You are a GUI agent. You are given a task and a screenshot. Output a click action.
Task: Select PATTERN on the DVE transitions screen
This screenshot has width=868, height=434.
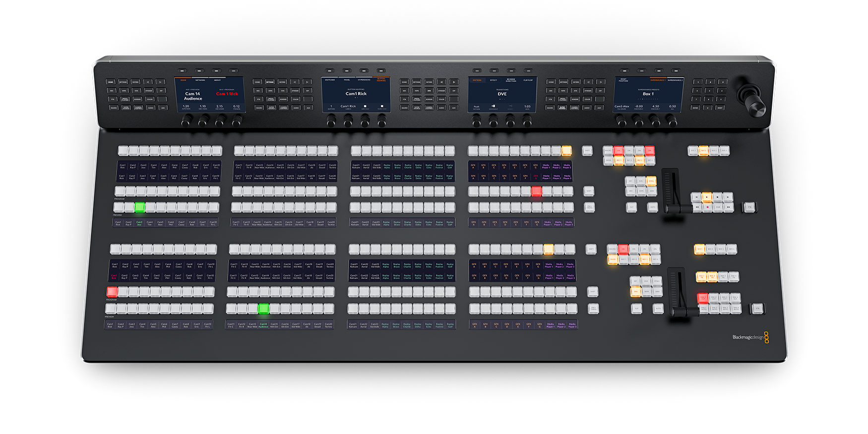(x=477, y=80)
